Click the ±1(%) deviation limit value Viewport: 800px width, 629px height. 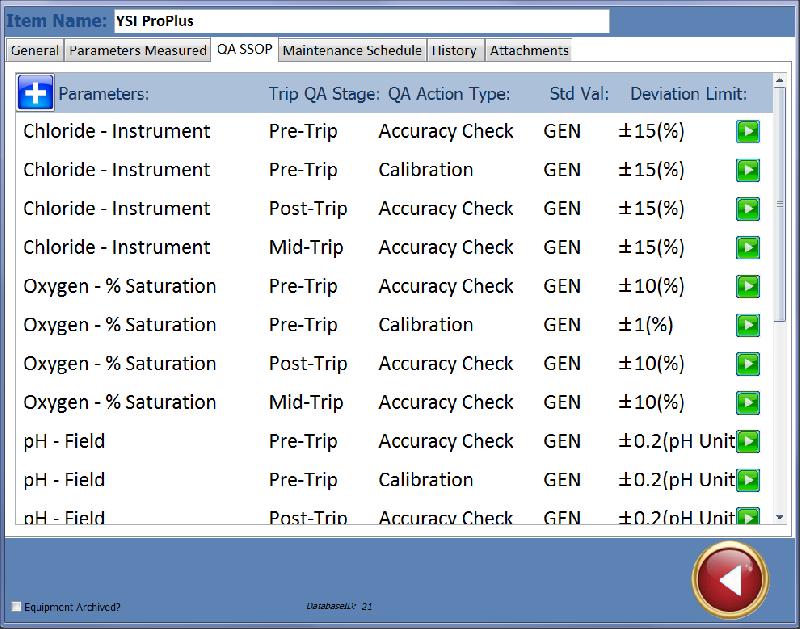point(645,325)
